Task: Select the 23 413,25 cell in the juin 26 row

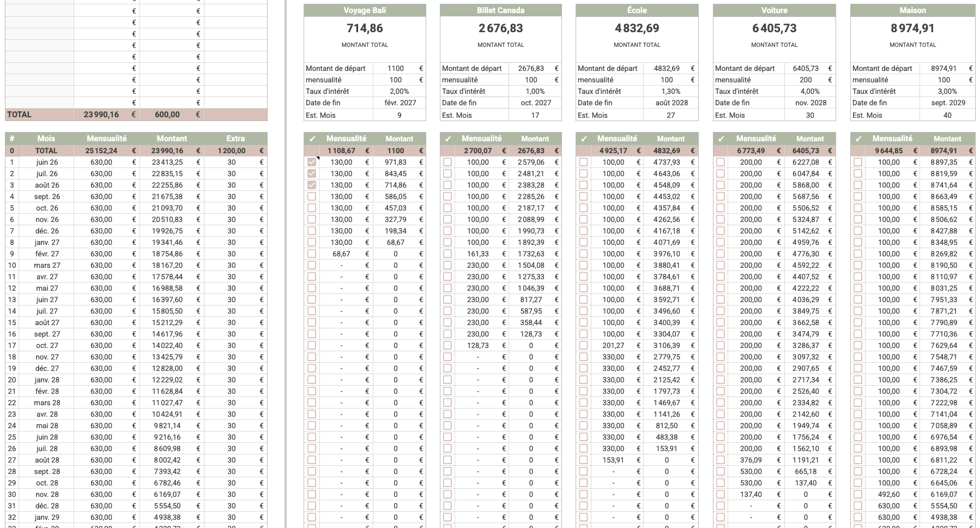Action: click(x=167, y=162)
